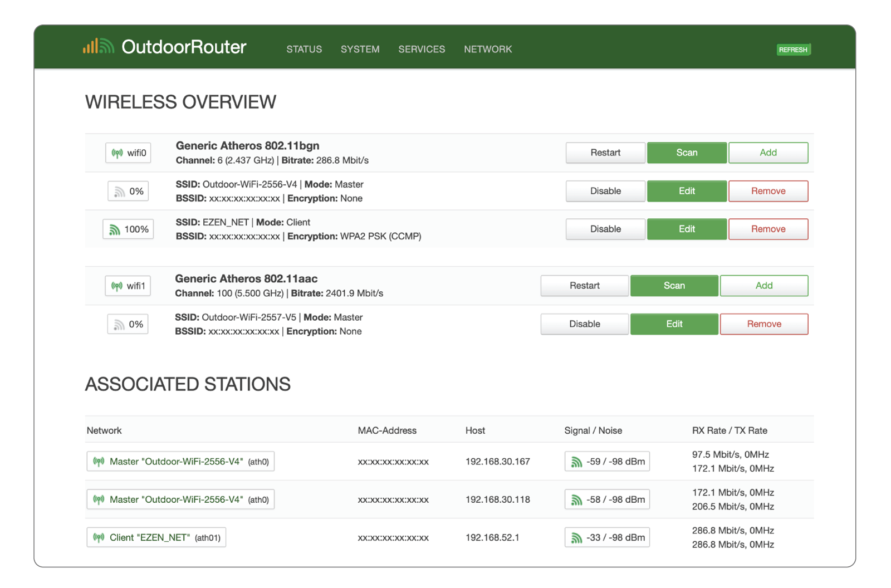Click the -33 / -98 dBm signal indicator

click(x=606, y=538)
